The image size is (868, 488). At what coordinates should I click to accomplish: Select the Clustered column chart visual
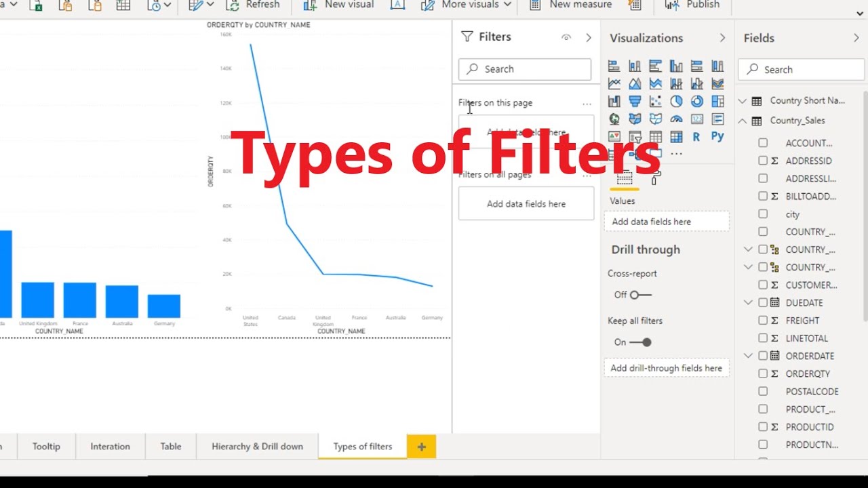676,66
